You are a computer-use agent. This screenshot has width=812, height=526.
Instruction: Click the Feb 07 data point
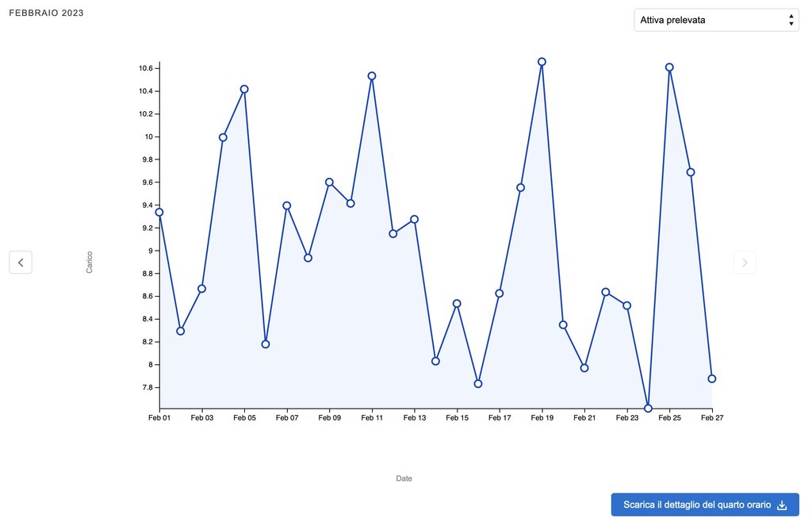click(x=287, y=205)
